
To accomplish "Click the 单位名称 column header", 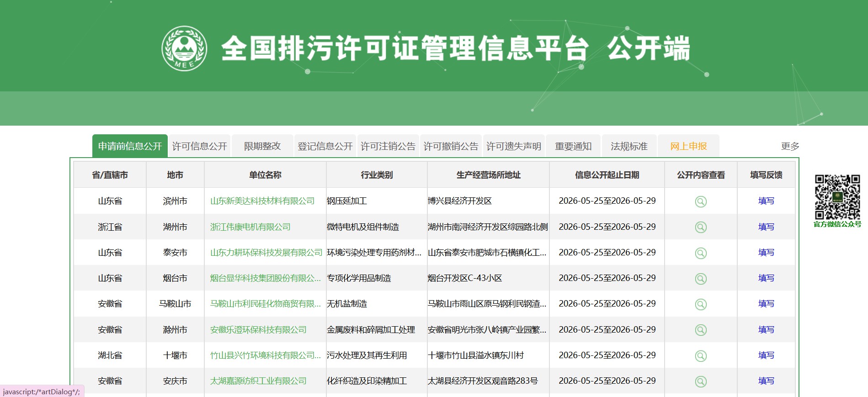I will [265, 175].
